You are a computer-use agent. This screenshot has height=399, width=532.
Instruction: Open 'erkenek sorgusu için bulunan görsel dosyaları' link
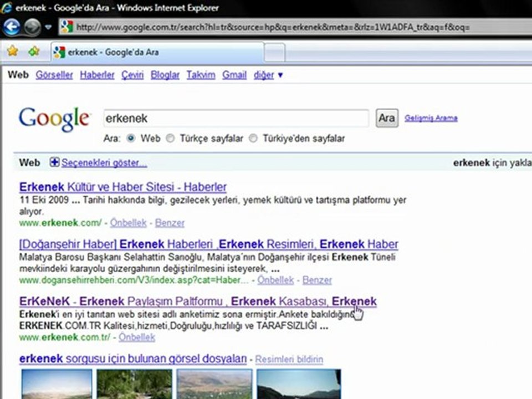click(x=133, y=359)
